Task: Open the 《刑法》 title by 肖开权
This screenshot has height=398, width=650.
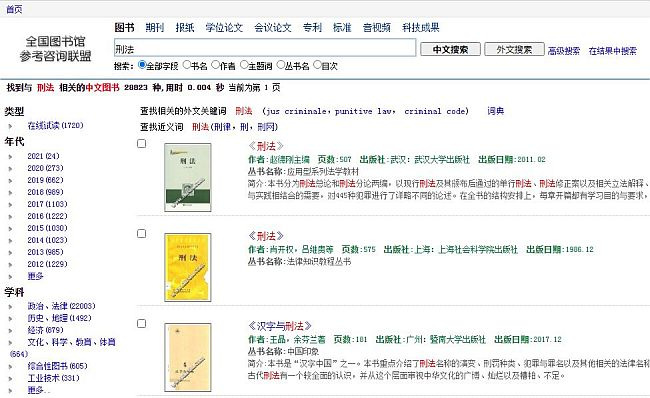Action: (266, 236)
